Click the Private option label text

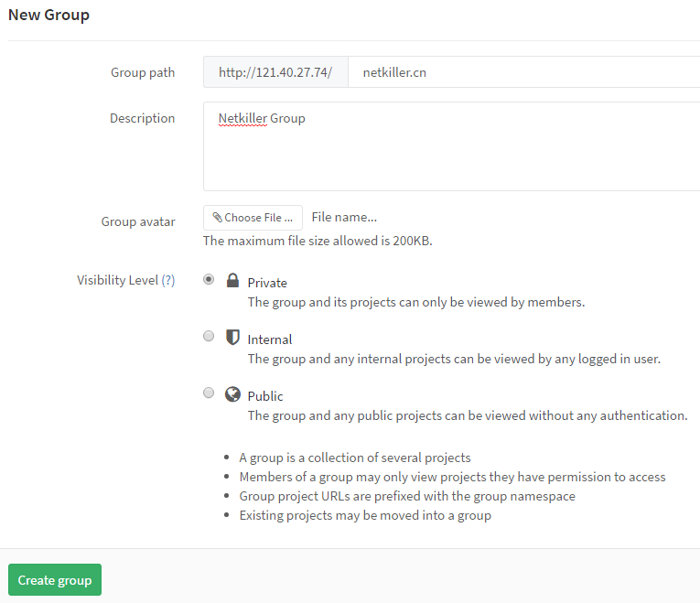click(x=267, y=283)
